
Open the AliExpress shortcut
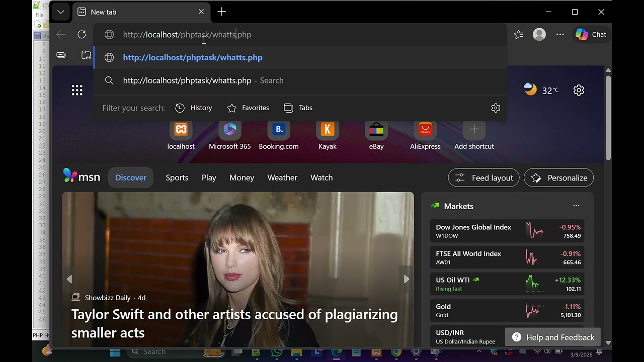pyautogui.click(x=425, y=136)
